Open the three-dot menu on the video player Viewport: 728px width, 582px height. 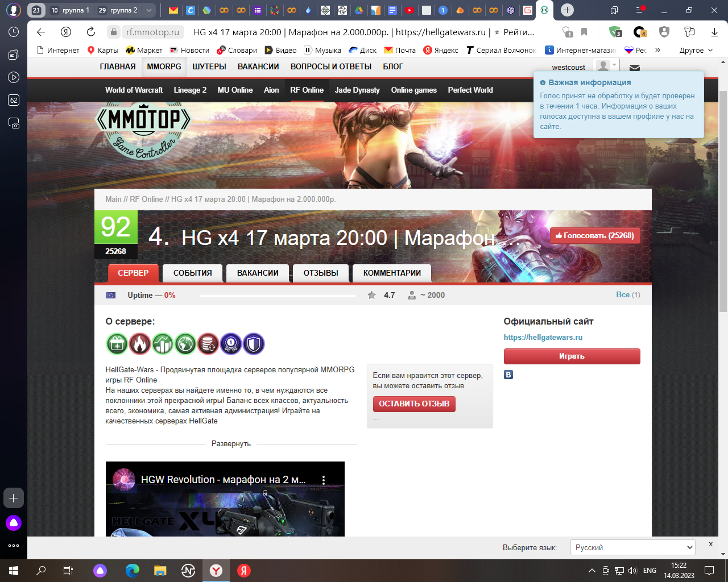tap(324, 480)
